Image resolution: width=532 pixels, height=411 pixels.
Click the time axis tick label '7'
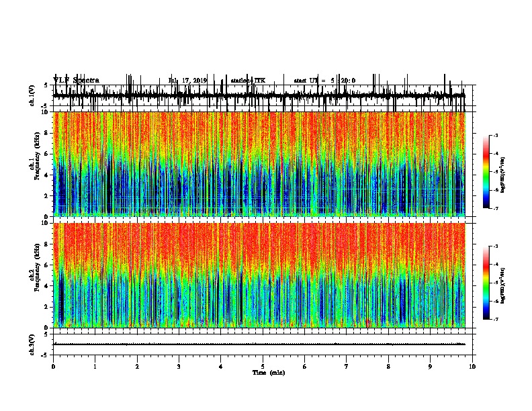coord(347,367)
